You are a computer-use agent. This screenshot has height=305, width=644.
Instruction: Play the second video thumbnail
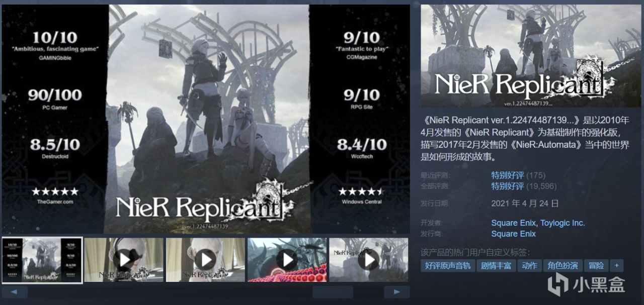point(124,260)
